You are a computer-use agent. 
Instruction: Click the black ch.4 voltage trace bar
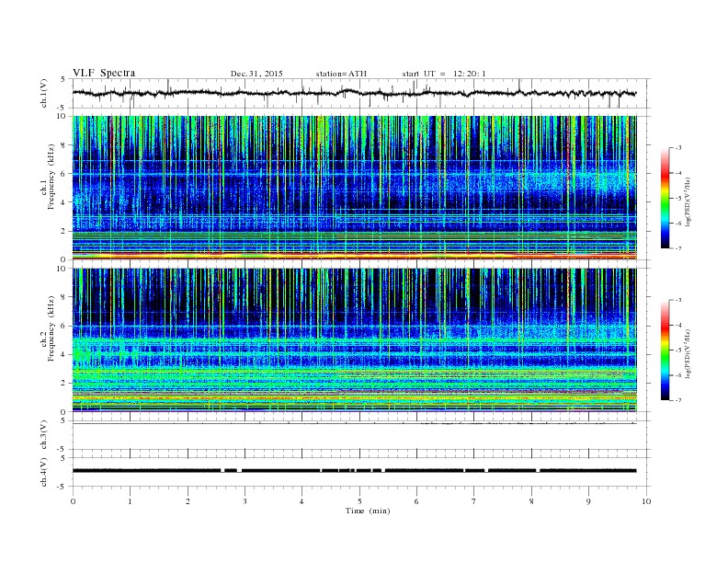pyautogui.click(x=354, y=471)
